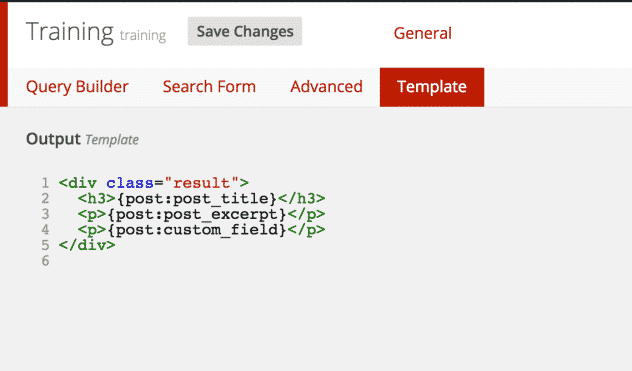Click the Training title heading

(70, 32)
